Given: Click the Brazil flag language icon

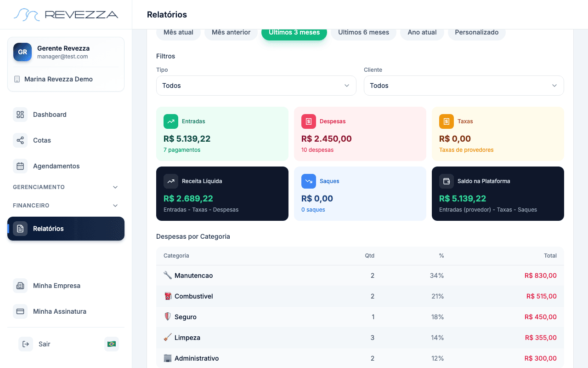Looking at the screenshot, I should point(112,344).
